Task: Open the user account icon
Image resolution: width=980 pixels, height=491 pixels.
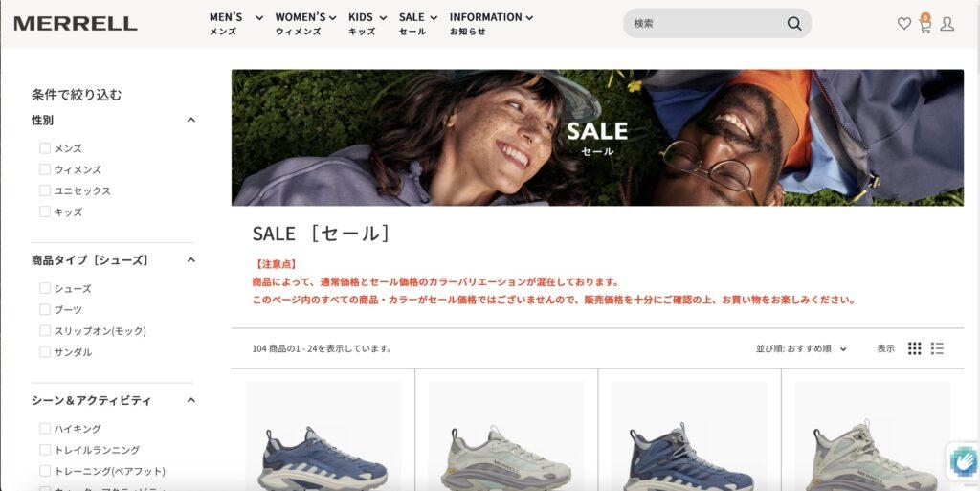Action: pos(947,24)
